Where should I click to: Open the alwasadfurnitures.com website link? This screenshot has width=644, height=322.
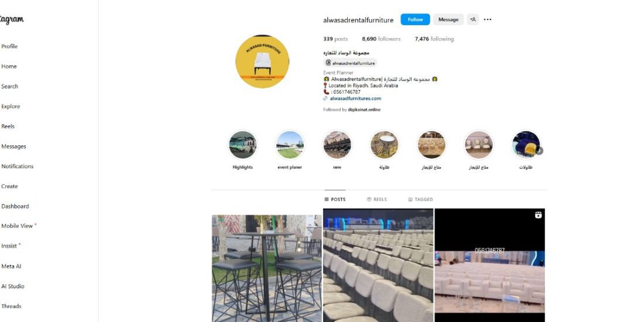[x=355, y=98]
